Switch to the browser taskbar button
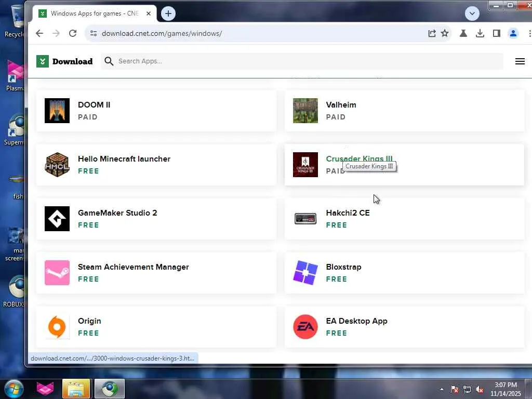 click(x=109, y=389)
